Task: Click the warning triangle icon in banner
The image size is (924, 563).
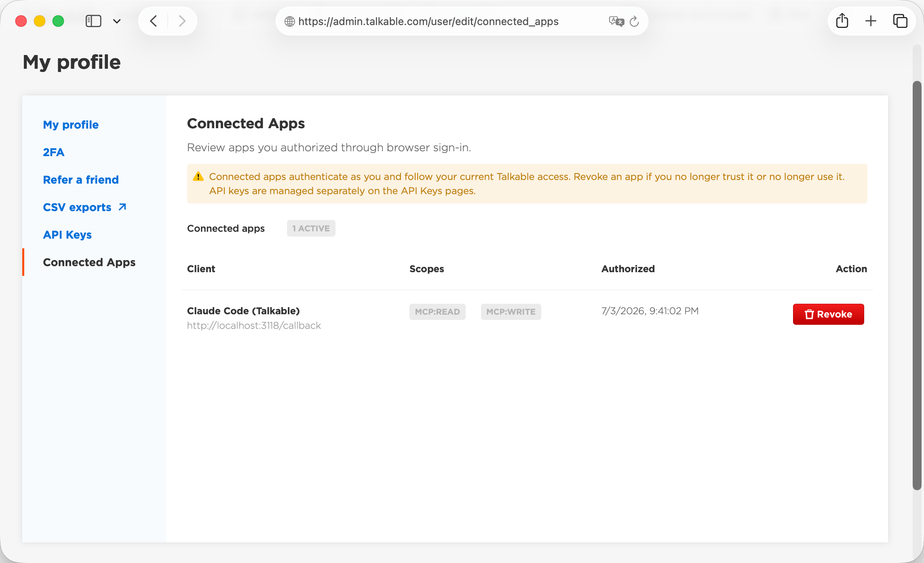Action: [x=198, y=176]
